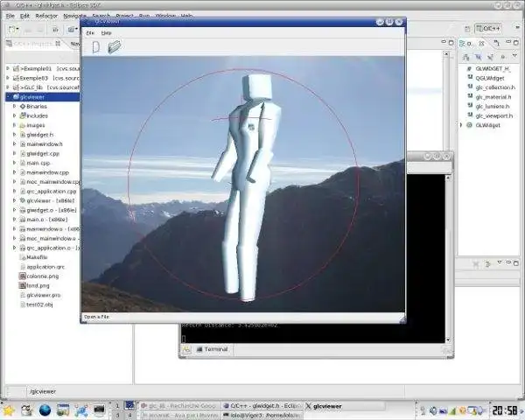Switch to the Eclipse glwidget.h taskbar entry
This screenshot has height=420, width=525.
coord(259,406)
